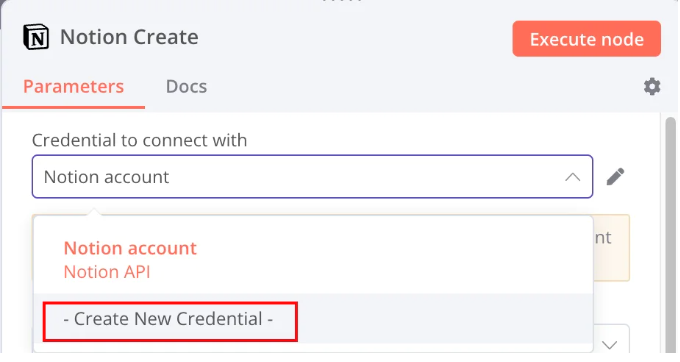Switch to the Parameters tab
Screen dimensions: 680x362
(x=73, y=87)
